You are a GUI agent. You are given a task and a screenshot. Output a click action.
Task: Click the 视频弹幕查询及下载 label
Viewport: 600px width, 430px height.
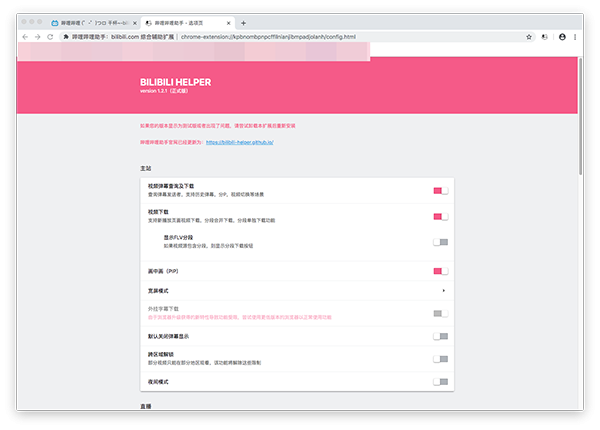pyautogui.click(x=171, y=186)
